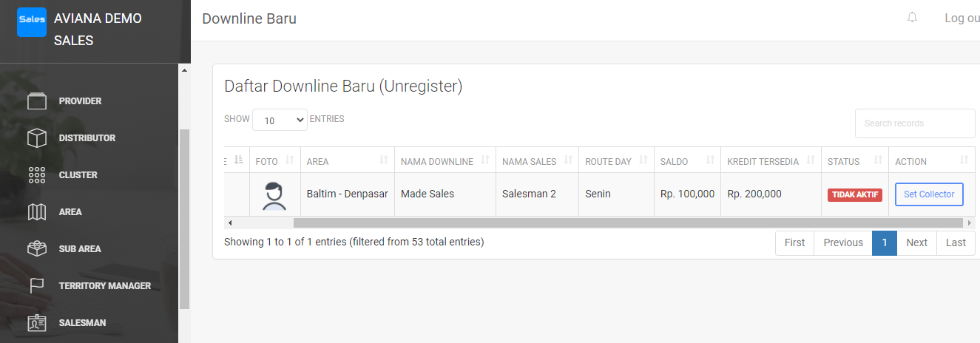Select the Salesman ID card icon
Image resolution: width=980 pixels, height=343 pixels.
(x=37, y=323)
